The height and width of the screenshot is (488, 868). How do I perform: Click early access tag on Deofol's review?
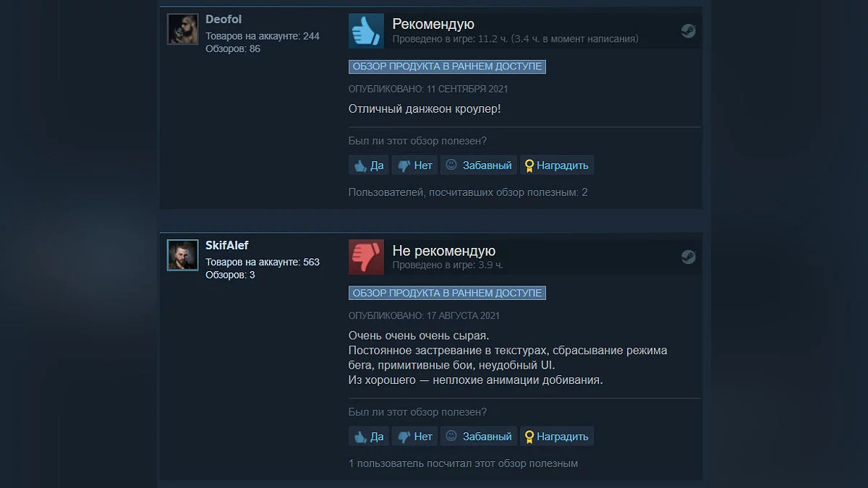pyautogui.click(x=447, y=67)
